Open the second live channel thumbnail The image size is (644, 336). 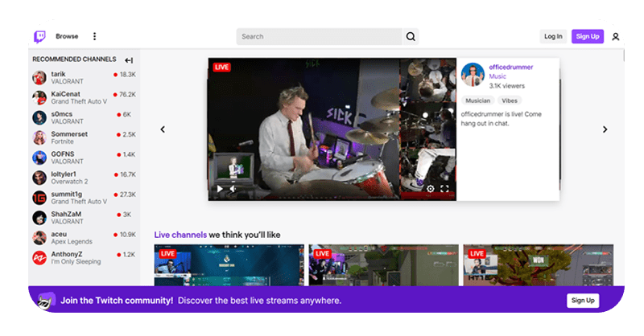[384, 265]
